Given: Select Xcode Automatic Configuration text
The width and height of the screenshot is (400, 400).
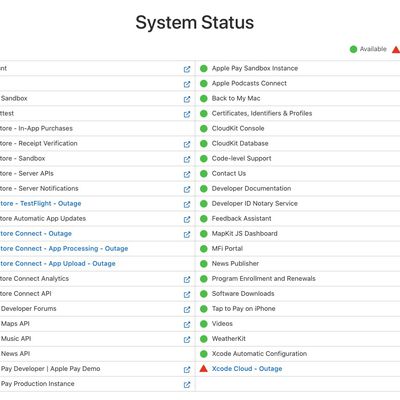Looking at the screenshot, I should tap(259, 353).
